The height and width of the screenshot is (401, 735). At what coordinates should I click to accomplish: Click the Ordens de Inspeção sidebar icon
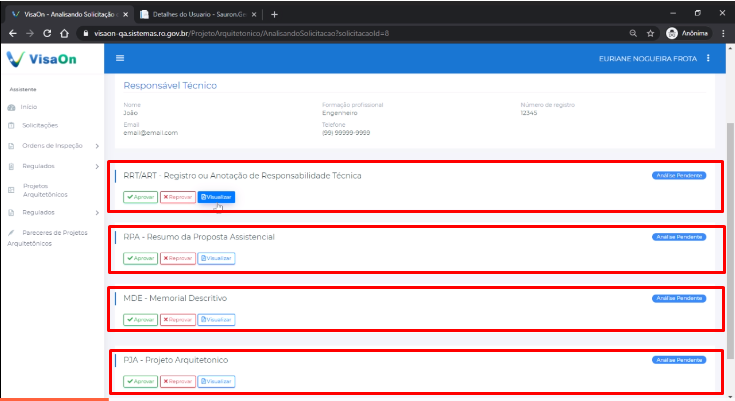[11, 146]
